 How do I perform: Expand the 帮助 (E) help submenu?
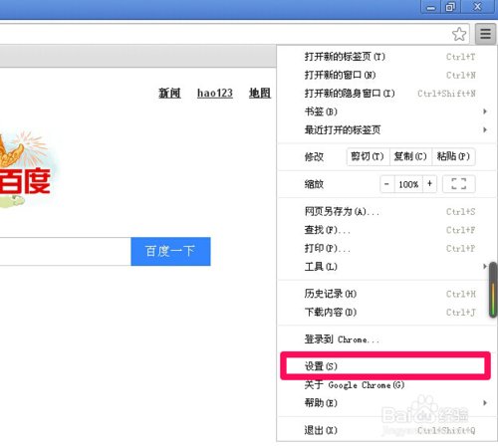point(386,403)
